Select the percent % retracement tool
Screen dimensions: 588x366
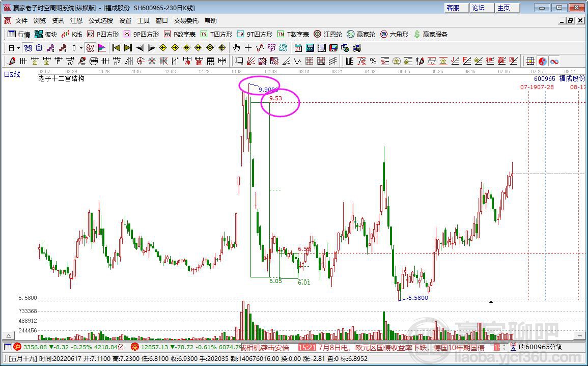point(373,61)
